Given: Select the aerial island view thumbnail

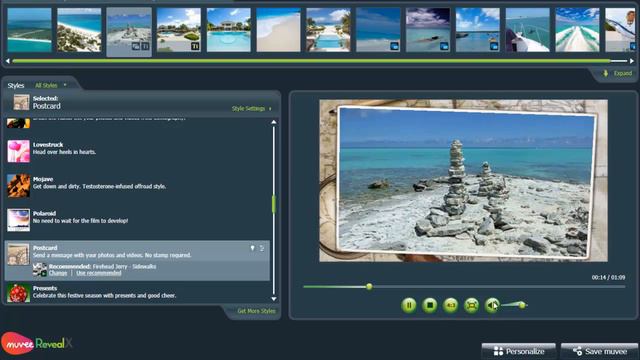Looking at the screenshot, I should click(x=29, y=30).
